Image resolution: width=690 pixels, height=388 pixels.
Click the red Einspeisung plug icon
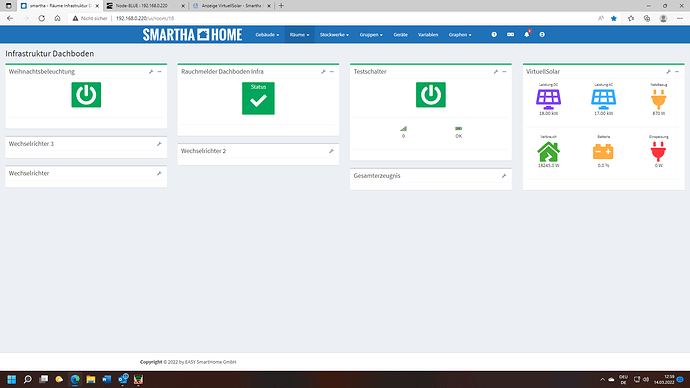(659, 152)
